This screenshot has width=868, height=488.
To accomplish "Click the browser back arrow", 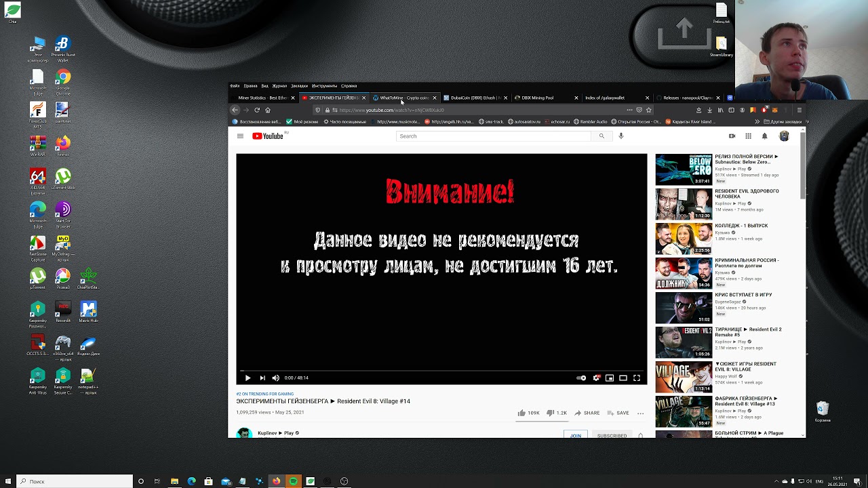I will coord(235,110).
